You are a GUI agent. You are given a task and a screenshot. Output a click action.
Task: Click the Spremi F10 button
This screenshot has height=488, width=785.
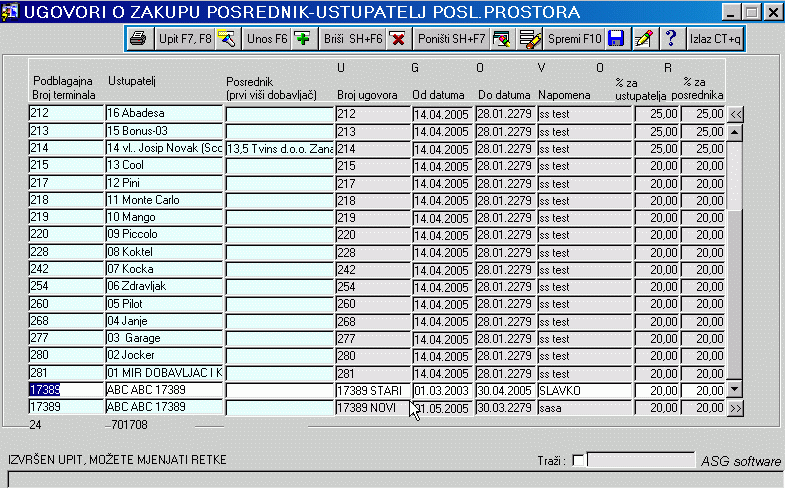pyautogui.click(x=574, y=39)
